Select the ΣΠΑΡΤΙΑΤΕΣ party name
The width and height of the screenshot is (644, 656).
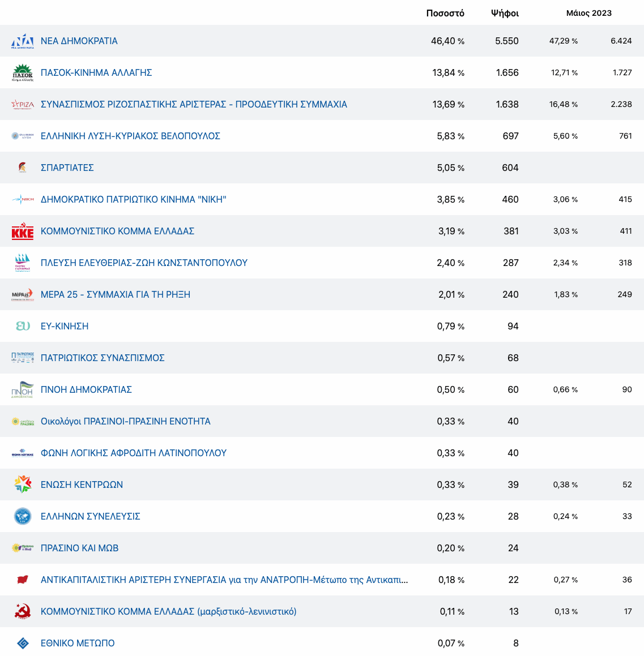click(67, 168)
